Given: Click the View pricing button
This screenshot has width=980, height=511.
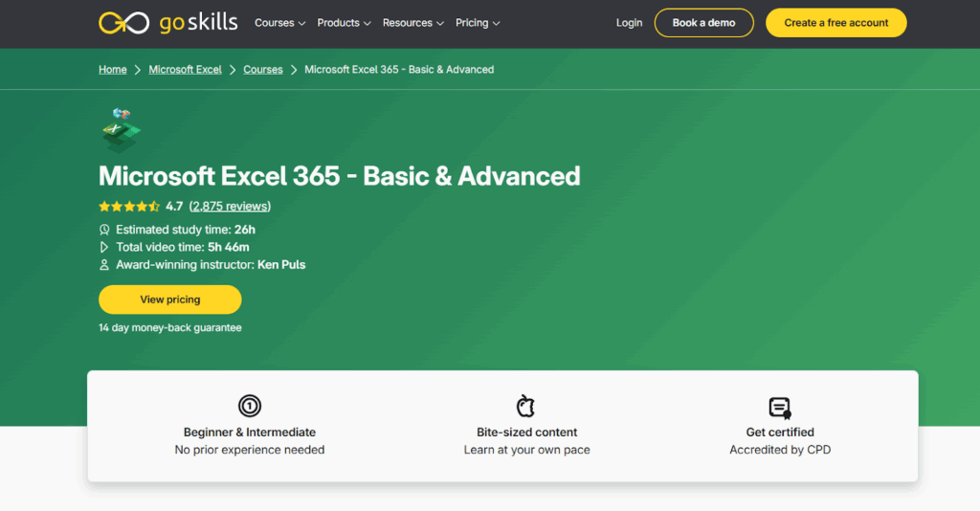Looking at the screenshot, I should 170,300.
